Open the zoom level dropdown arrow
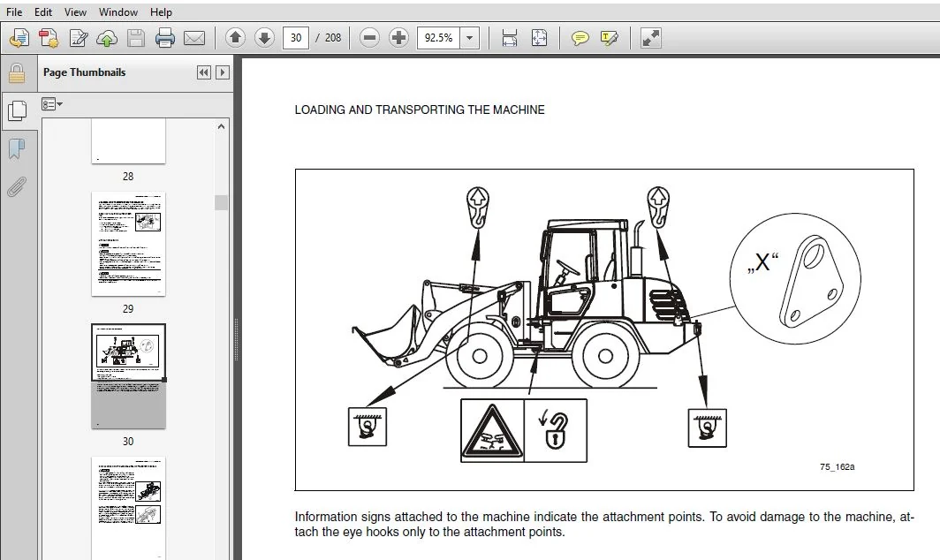 tap(470, 38)
